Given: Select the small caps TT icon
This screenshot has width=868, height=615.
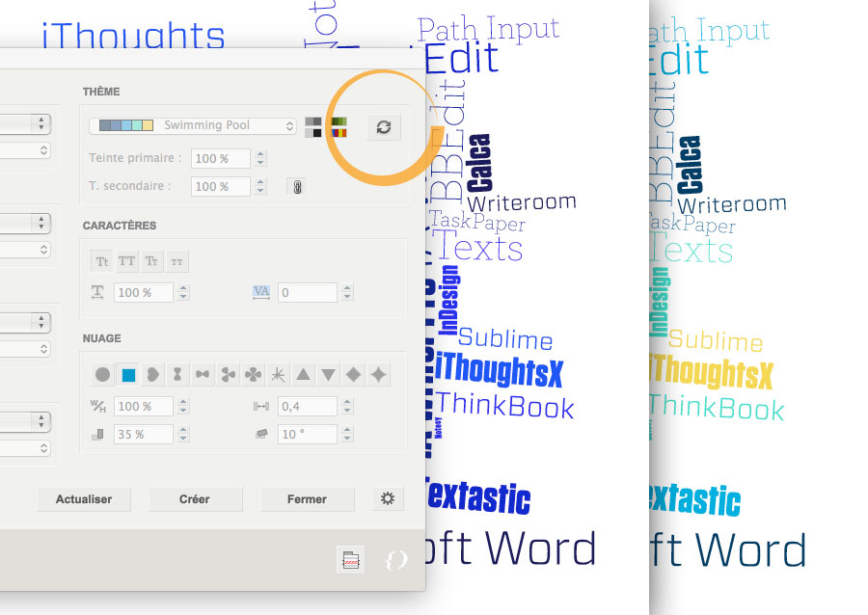Looking at the screenshot, I should [177, 261].
